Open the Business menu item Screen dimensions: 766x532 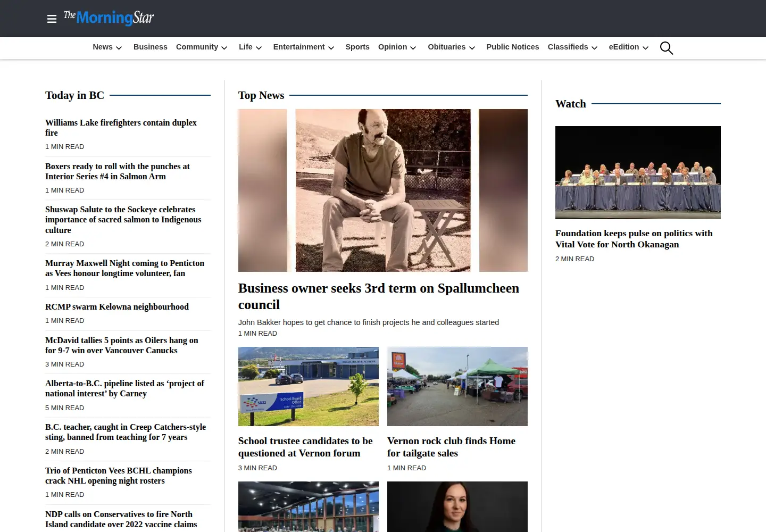pos(151,47)
